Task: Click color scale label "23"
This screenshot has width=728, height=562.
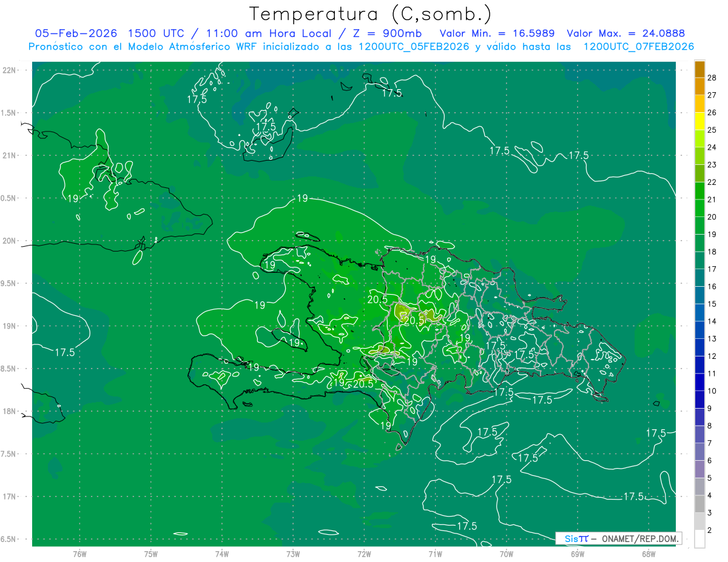Action: 712,164
